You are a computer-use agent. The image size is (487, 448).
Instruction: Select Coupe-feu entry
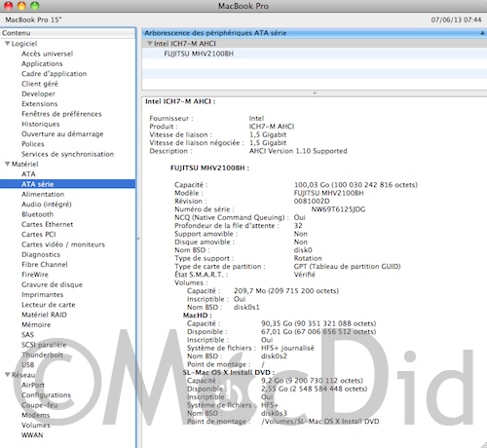coord(40,405)
